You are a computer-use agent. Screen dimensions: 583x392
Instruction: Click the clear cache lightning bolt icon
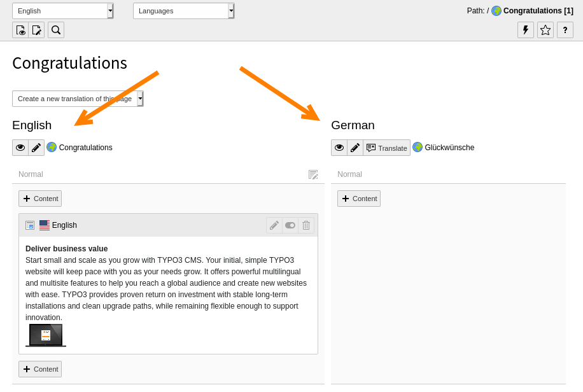[x=526, y=30]
